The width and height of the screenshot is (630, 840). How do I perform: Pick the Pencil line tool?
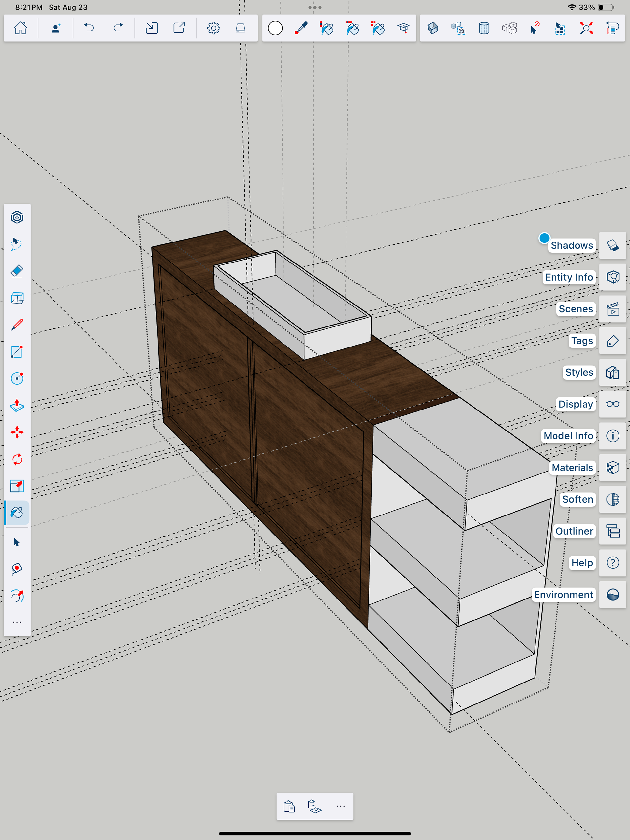click(17, 325)
